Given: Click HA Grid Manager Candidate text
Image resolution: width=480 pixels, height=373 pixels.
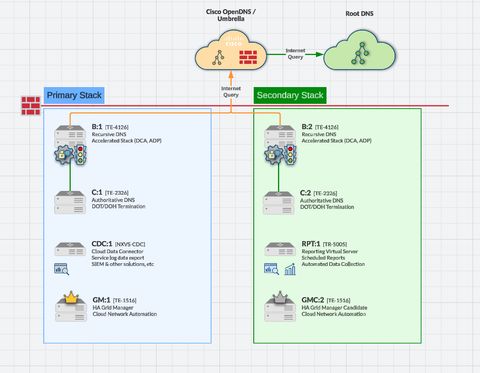Looking at the screenshot, I should click(x=334, y=307).
